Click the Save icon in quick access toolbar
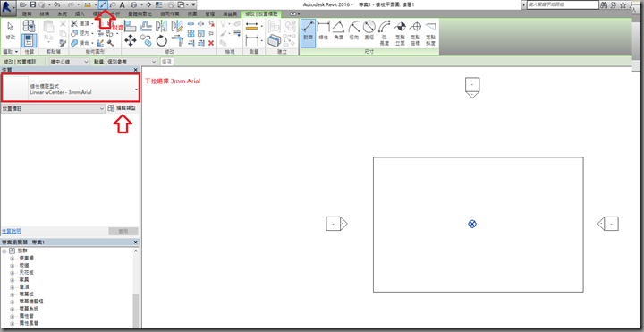Image resolution: width=644 pixels, height=332 pixels. pyautogui.click(x=33, y=5)
